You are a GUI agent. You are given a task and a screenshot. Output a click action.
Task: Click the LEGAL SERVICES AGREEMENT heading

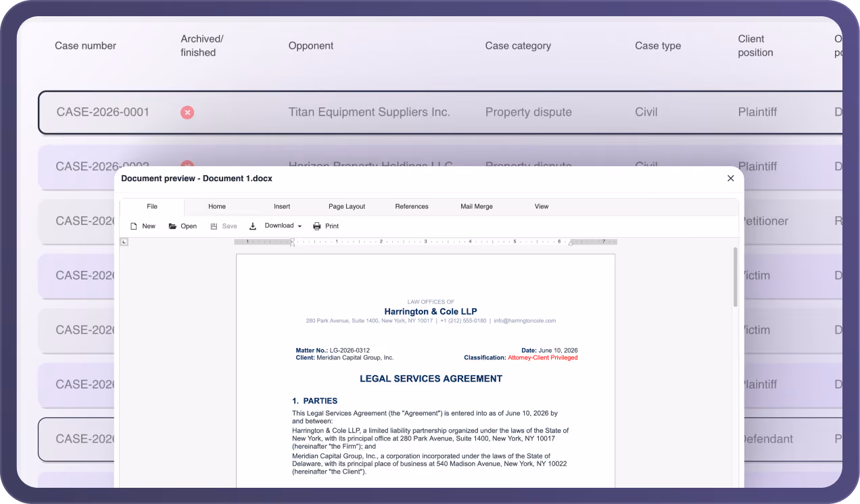(x=431, y=379)
